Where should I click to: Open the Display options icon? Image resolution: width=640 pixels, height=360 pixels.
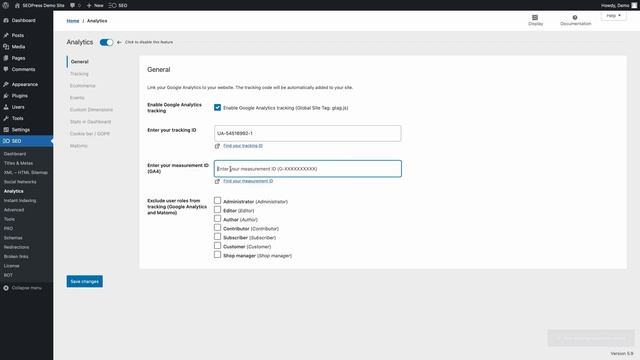535,17
